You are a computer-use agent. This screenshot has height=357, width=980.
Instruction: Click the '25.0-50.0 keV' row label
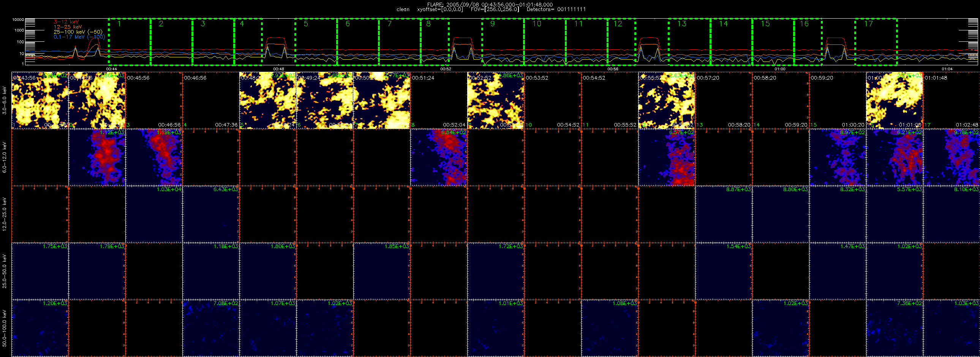pos(5,271)
